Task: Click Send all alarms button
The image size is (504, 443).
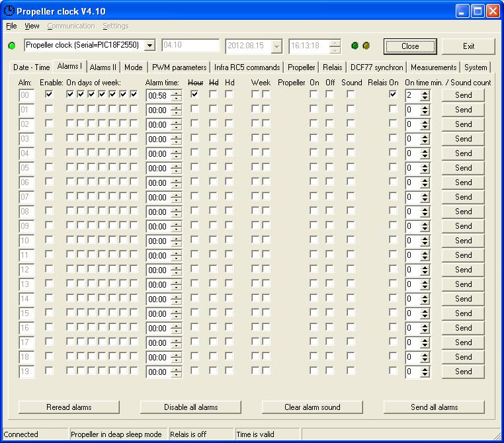Action: pyautogui.click(x=434, y=407)
